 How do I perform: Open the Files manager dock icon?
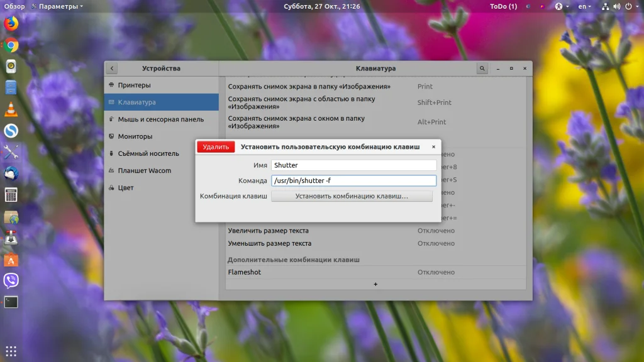pos(11,88)
